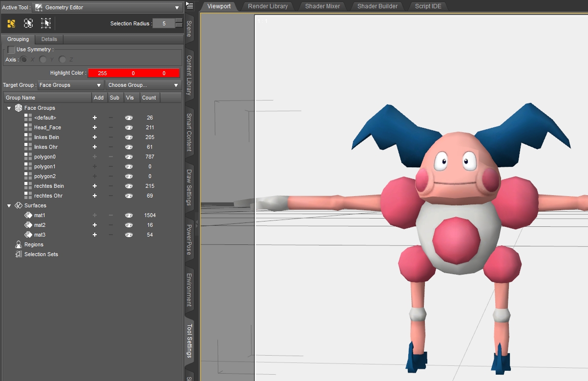The height and width of the screenshot is (381, 588).
Task: Toggle visibility of mat1 surface
Action: (x=129, y=215)
